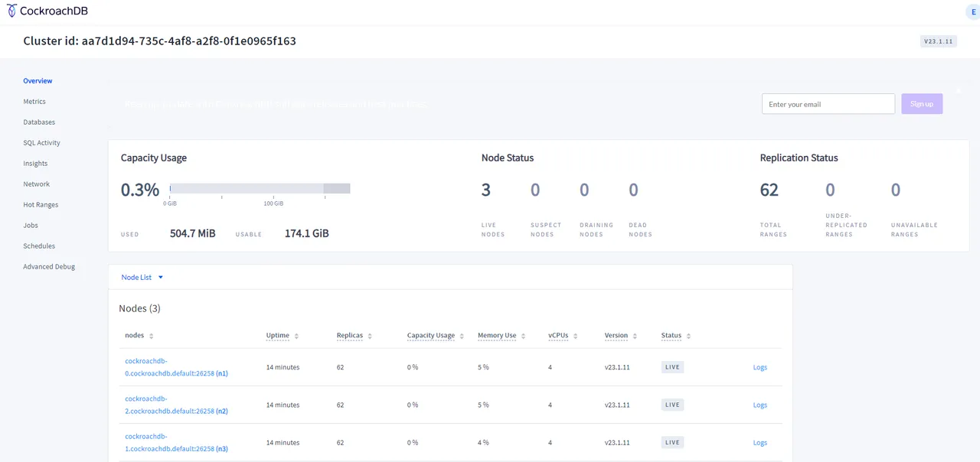
Task: Open the Jobs page
Action: point(31,226)
